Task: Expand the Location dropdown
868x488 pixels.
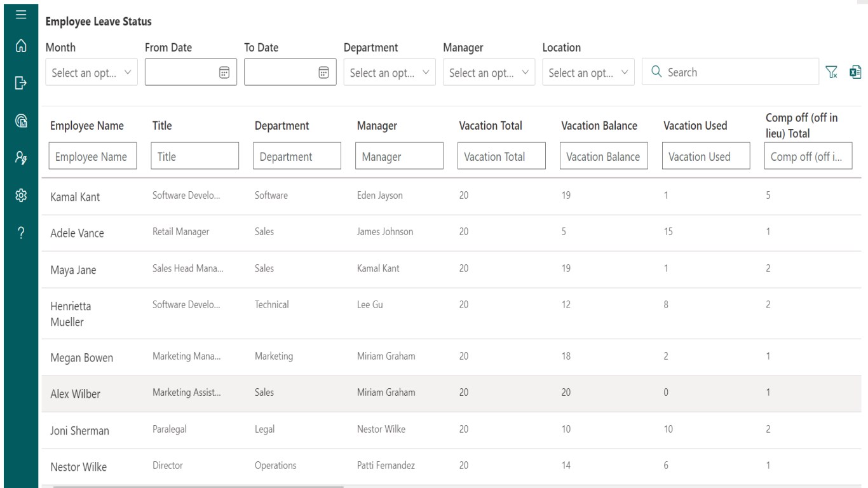Action: click(x=588, y=73)
